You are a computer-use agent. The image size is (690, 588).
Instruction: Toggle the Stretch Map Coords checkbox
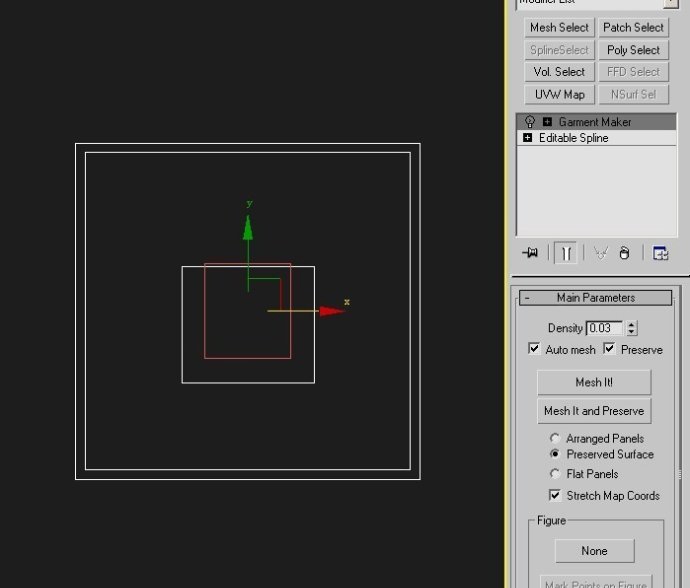tap(555, 495)
